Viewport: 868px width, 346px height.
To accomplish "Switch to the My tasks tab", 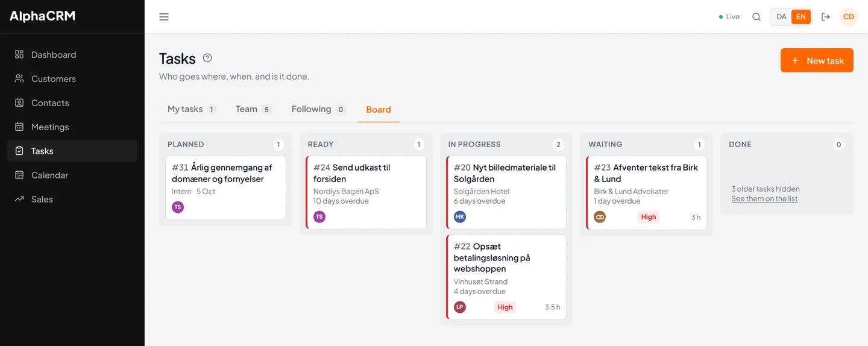I will click(191, 109).
